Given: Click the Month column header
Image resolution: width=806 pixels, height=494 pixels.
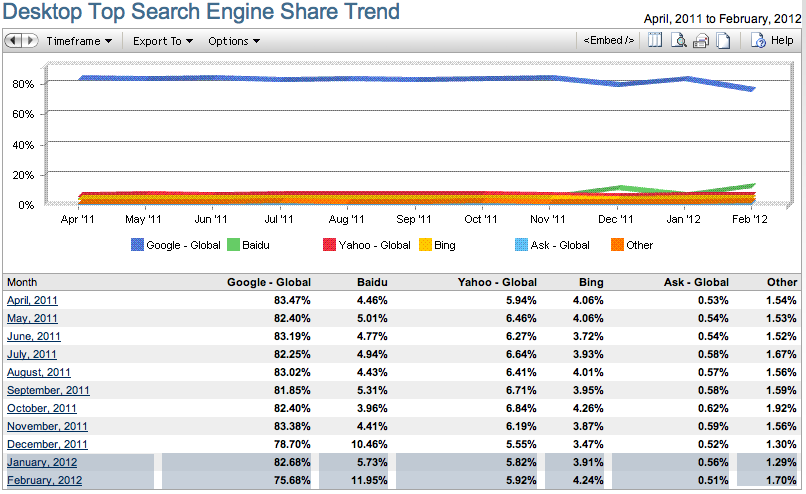Looking at the screenshot, I should (x=22, y=282).
